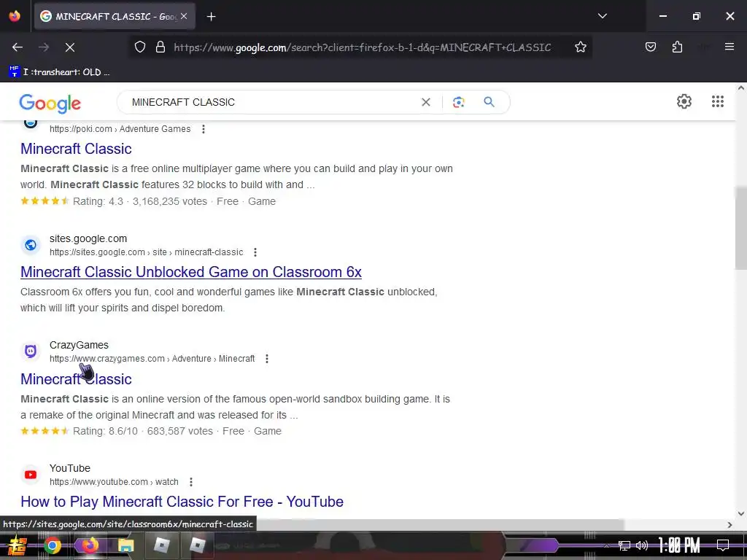Image resolution: width=747 pixels, height=560 pixels.
Task: Open the Google apps grid
Action: 718,101
